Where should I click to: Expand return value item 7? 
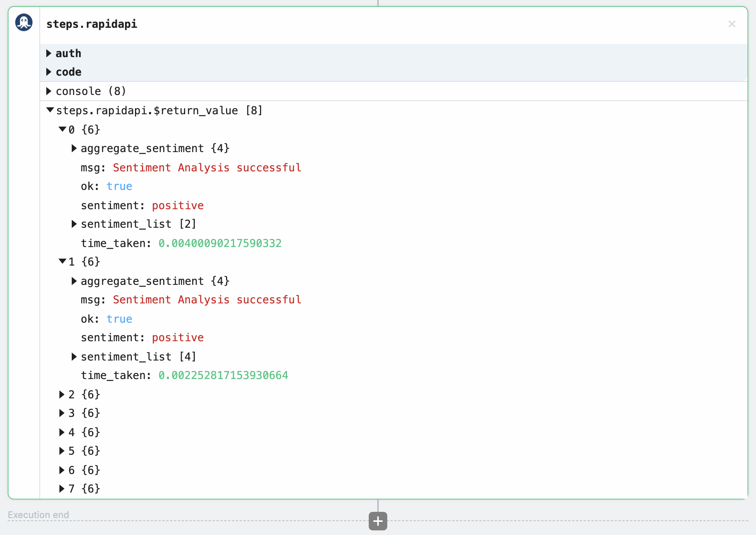(62, 489)
